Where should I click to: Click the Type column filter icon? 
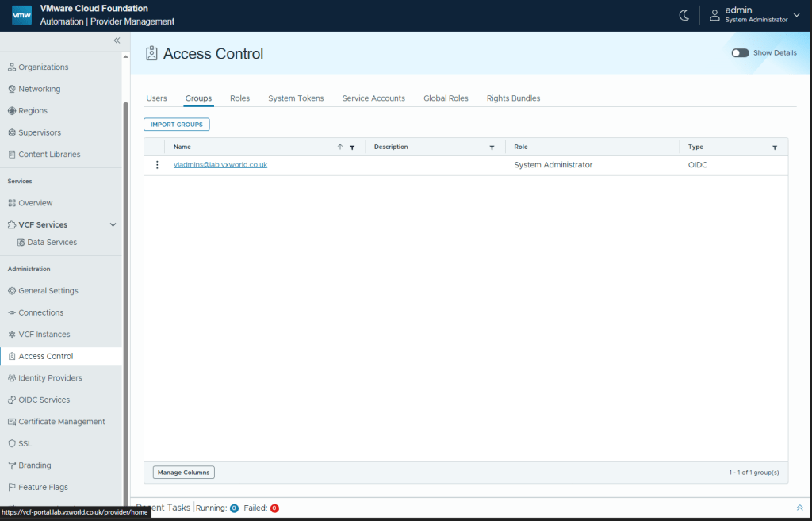[x=775, y=147]
